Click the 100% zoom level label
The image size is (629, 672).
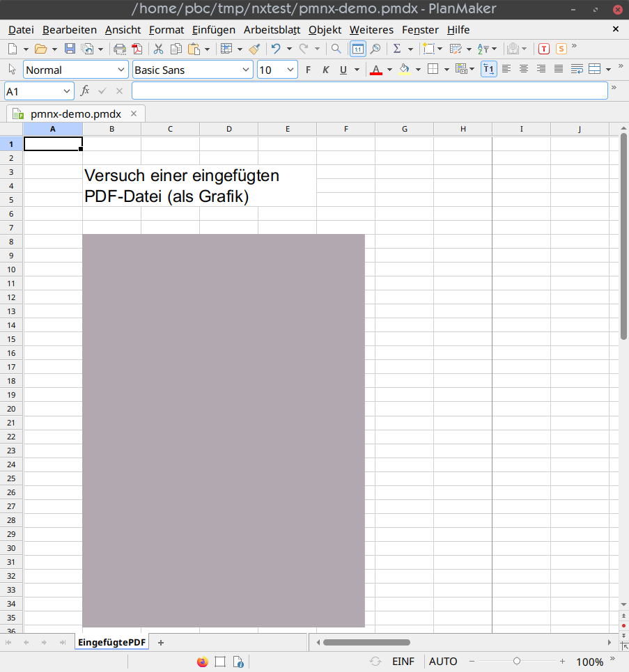589,662
